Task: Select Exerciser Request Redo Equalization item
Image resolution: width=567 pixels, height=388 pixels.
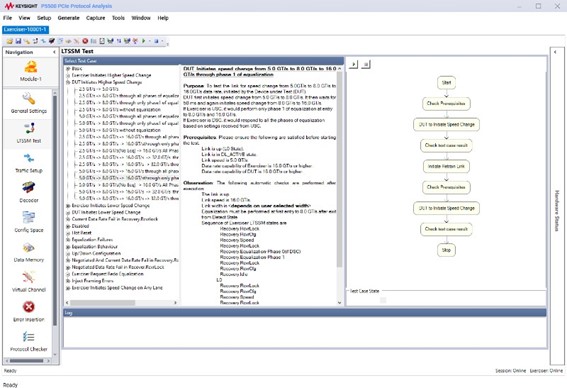Action: (108, 274)
